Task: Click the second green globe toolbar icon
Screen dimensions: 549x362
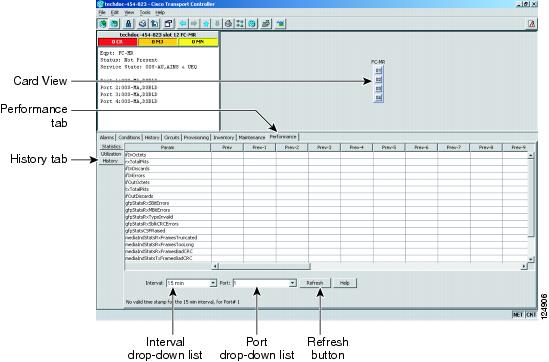Action: 114,23
